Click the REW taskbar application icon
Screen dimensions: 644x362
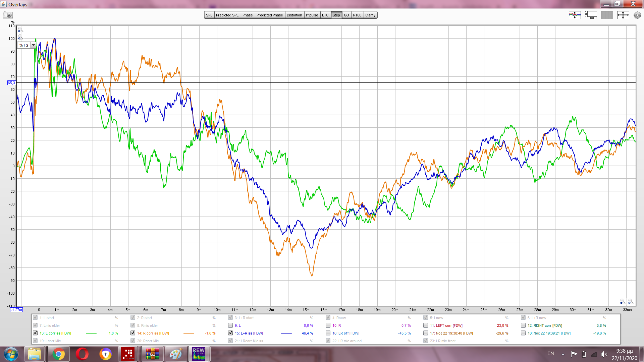point(199,354)
